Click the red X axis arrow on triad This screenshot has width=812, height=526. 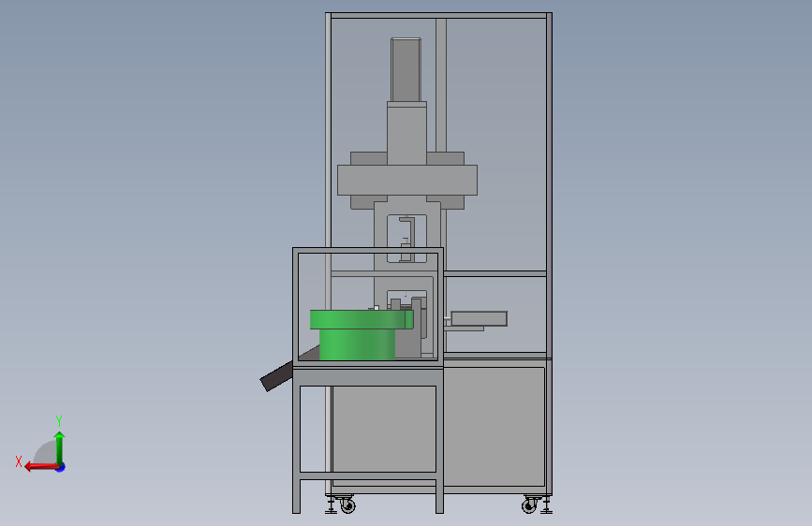40,467
